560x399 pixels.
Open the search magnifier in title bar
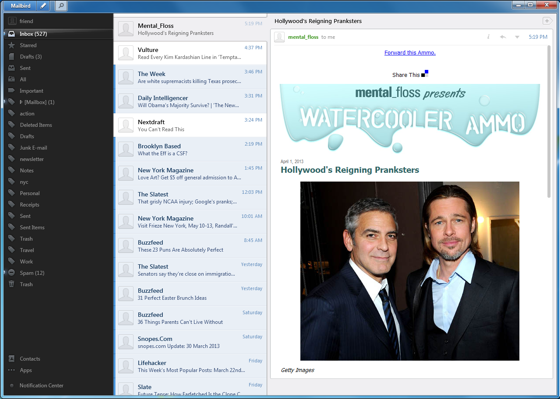tap(61, 6)
